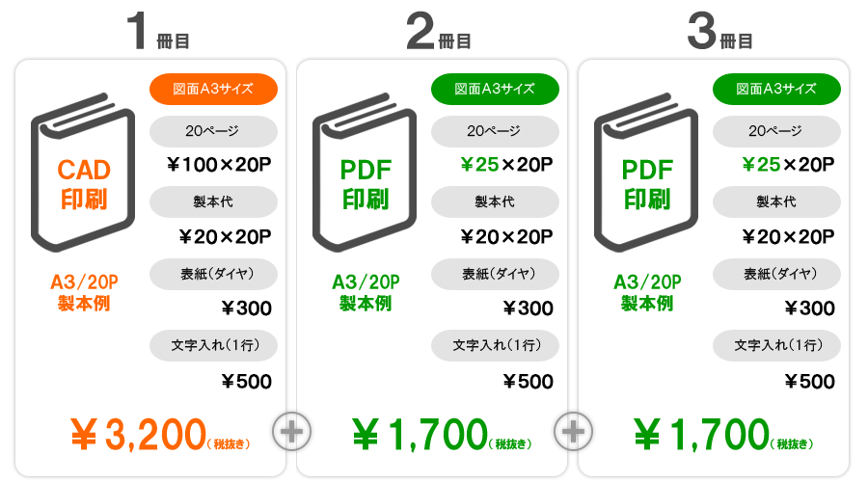Select the green 図面A3サイズ badge in the 3冊目 card
Viewport: 868px width, 482px height.
(776, 89)
